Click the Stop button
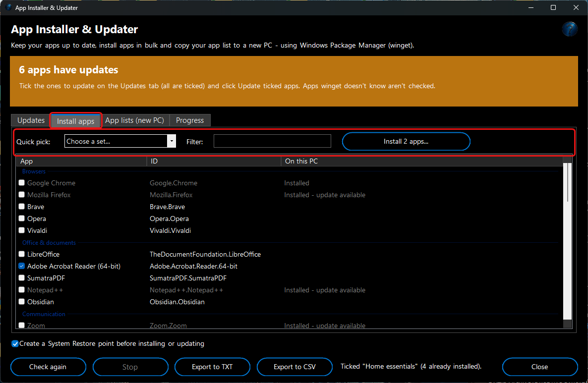The height and width of the screenshot is (383, 588). (x=130, y=367)
